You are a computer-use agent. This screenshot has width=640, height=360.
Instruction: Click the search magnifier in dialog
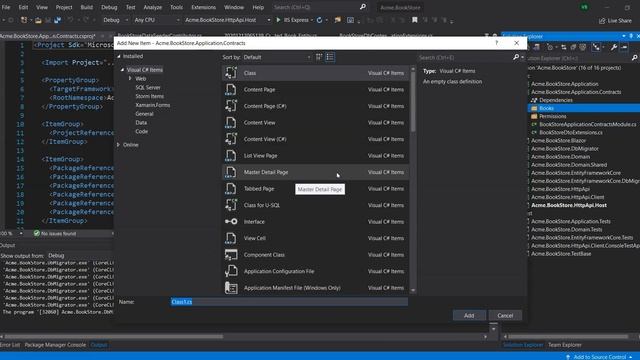(516, 58)
